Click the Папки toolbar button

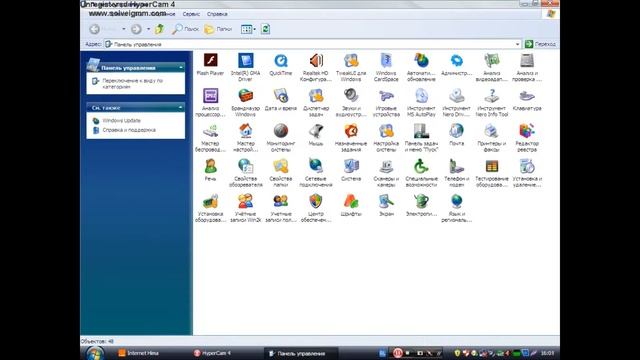218,29
